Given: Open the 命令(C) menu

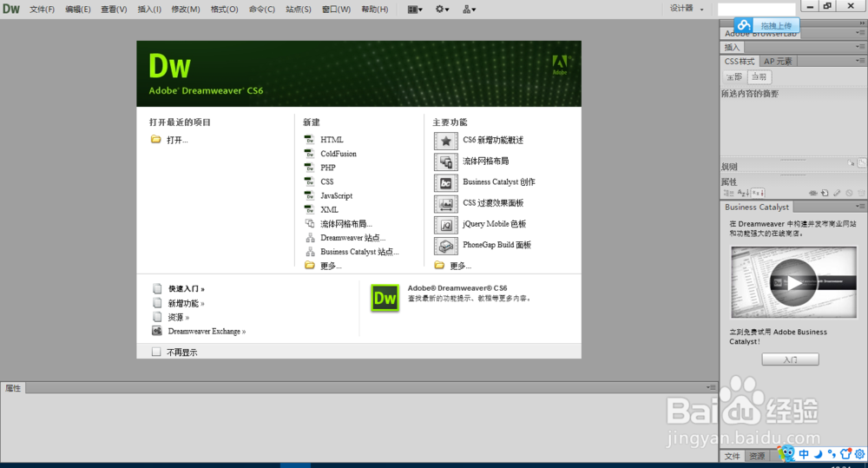Looking at the screenshot, I should click(x=262, y=10).
